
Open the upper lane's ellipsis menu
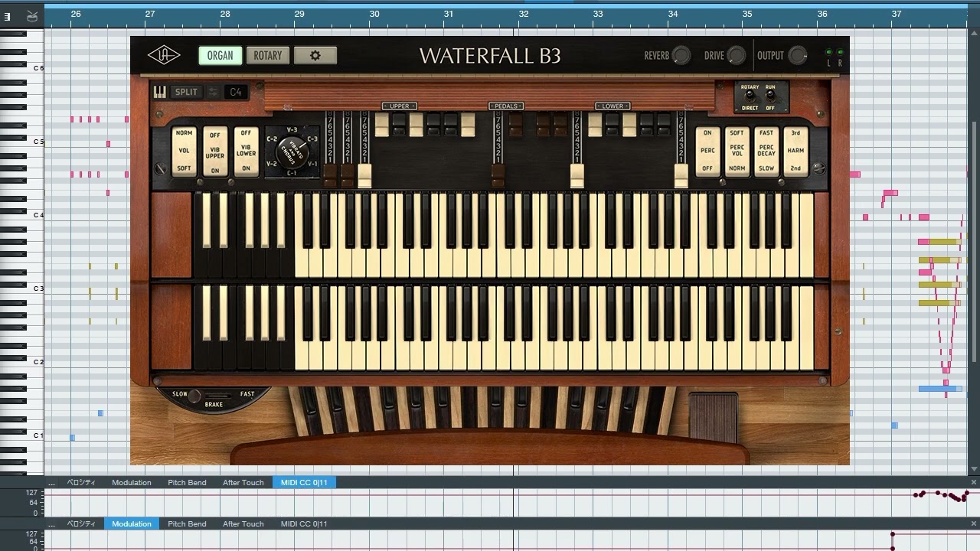point(52,482)
